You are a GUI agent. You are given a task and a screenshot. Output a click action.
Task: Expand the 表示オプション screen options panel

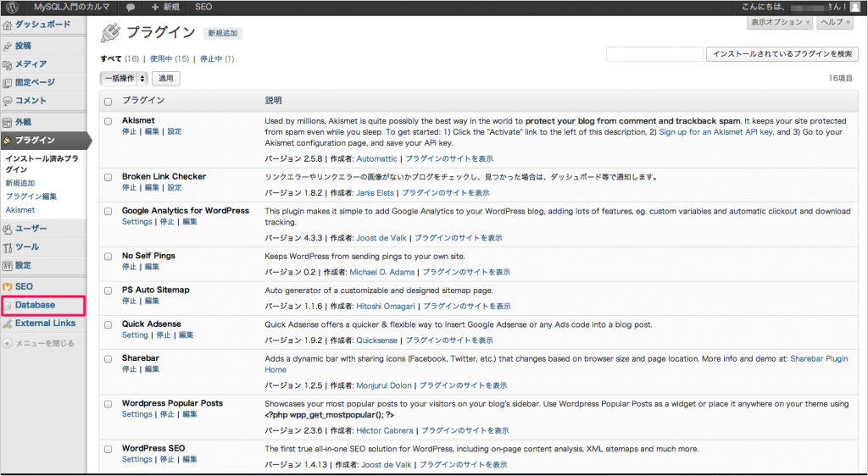tap(780, 23)
